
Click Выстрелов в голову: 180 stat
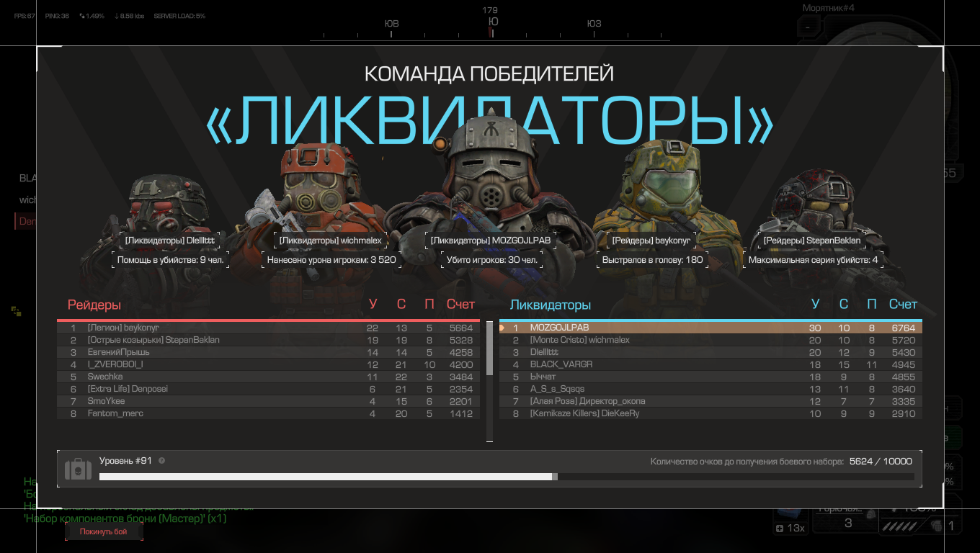point(653,260)
